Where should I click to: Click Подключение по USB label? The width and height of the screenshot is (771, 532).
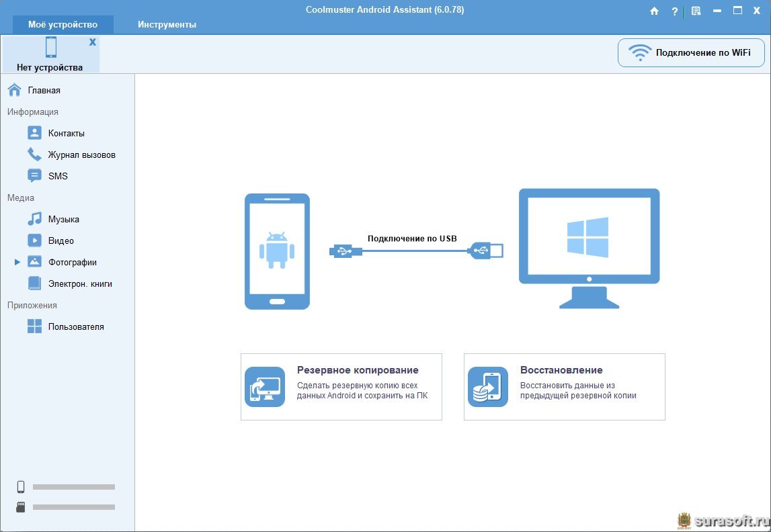coord(412,238)
